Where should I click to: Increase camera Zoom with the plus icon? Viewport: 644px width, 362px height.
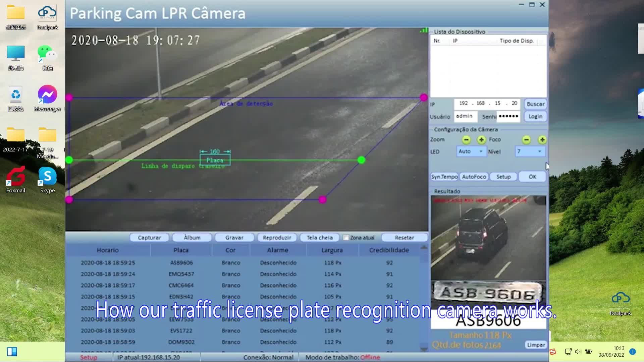481,140
